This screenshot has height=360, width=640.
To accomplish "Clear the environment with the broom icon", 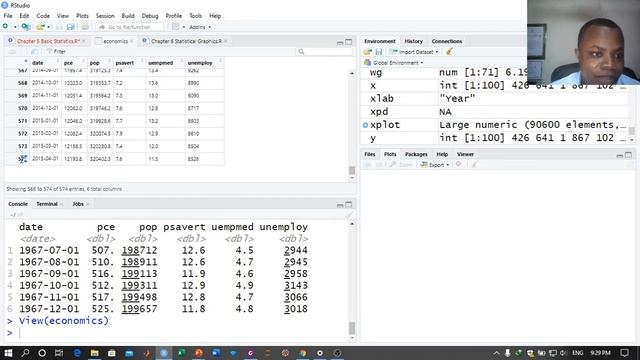I will click(449, 52).
